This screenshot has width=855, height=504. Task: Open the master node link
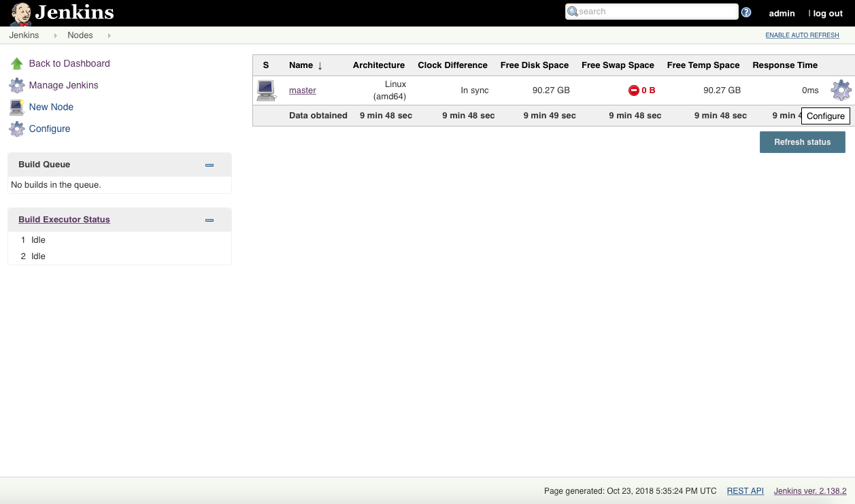303,90
